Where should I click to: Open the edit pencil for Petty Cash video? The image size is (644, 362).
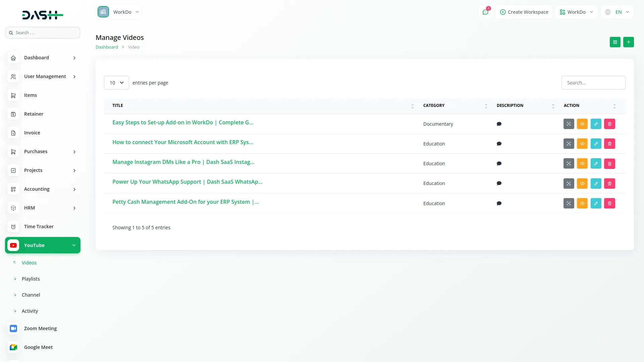coord(596,203)
